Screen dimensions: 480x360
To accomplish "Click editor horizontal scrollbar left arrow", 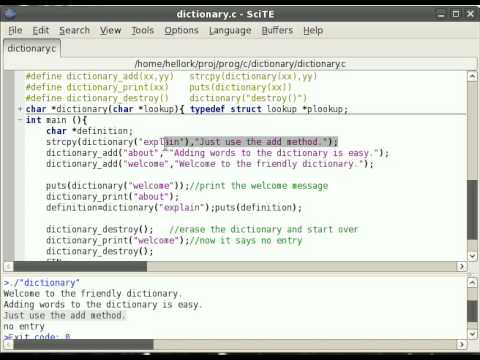I will pyautogui.click(x=9, y=266).
